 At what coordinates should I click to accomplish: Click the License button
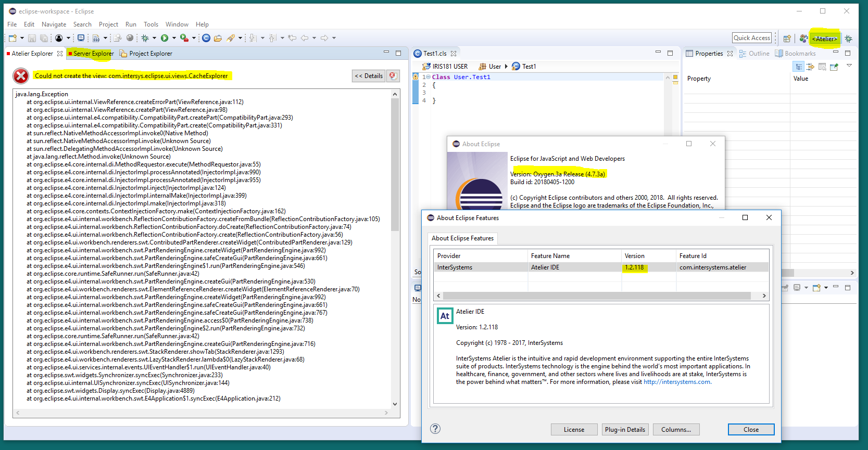[x=574, y=430]
